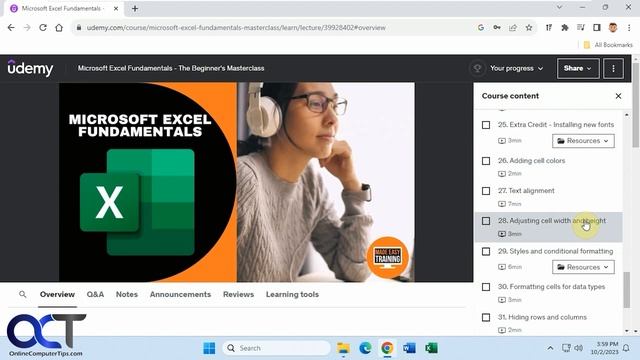Open a new browser tab
This screenshot has width=640, height=360.
click(135, 8)
